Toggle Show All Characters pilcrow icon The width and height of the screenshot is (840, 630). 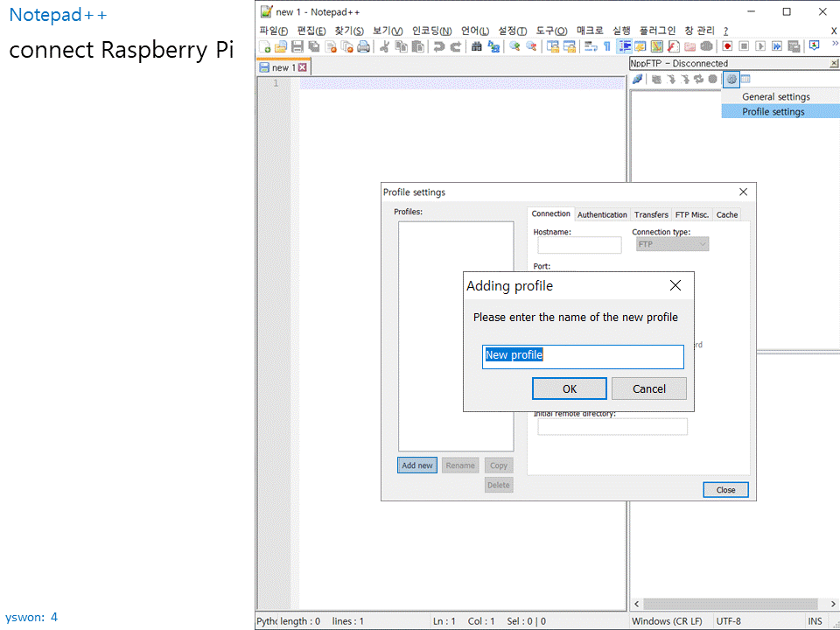click(607, 46)
